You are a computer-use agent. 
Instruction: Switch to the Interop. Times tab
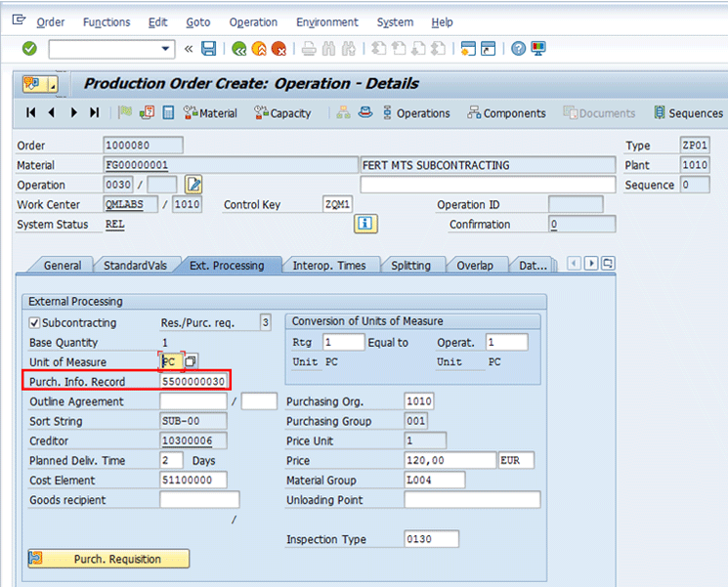[x=329, y=266]
